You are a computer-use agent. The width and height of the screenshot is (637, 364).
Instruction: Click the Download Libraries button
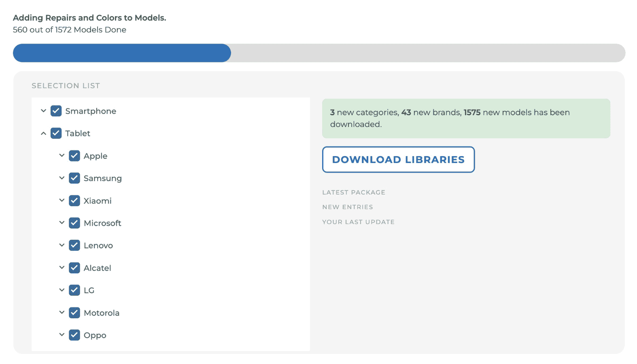(398, 159)
